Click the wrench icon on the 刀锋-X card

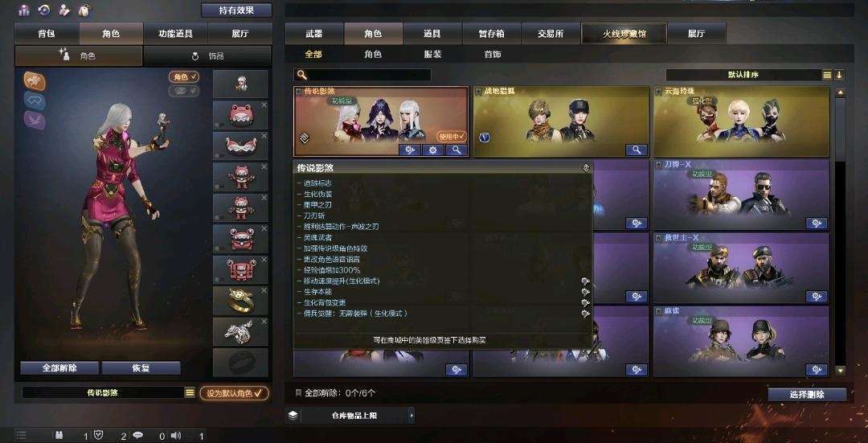point(817,224)
